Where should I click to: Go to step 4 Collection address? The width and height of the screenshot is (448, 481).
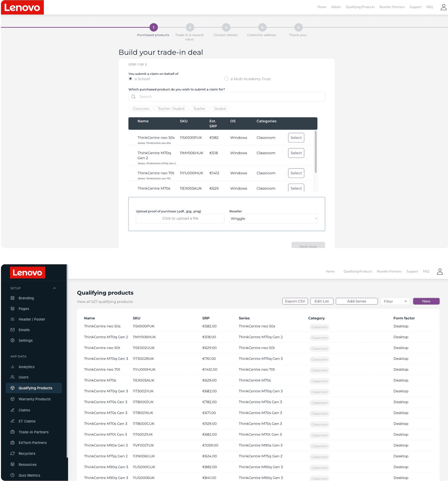click(x=262, y=27)
